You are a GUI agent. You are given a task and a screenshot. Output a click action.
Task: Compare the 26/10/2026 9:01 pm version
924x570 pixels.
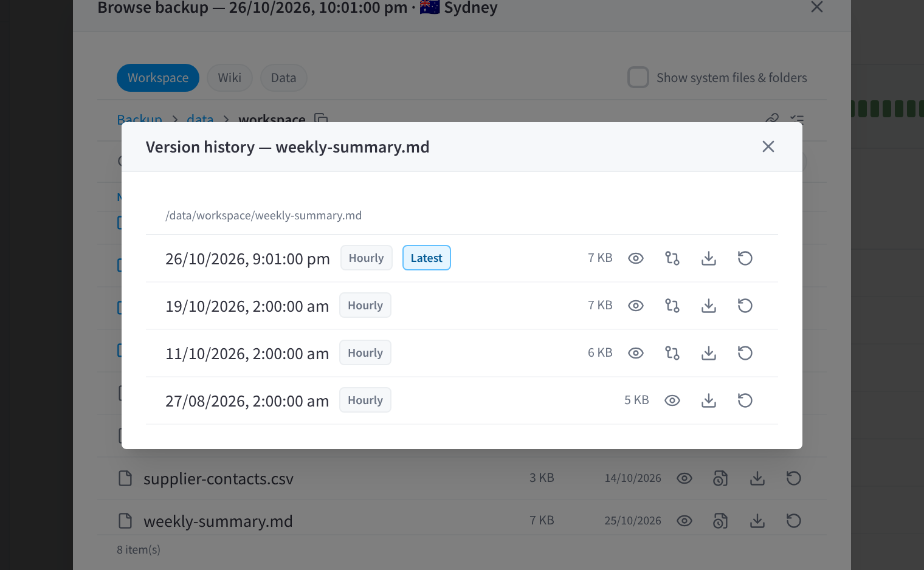tap(672, 258)
